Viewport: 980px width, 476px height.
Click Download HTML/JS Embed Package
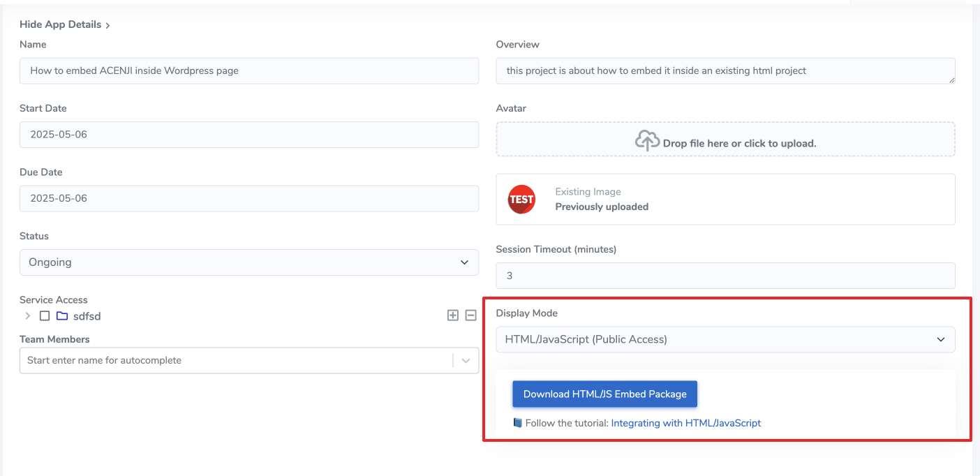click(604, 394)
